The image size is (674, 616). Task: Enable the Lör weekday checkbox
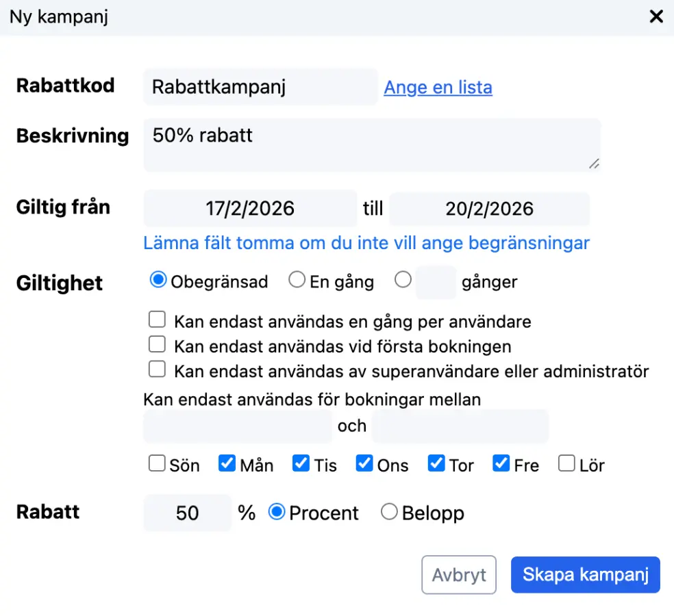click(x=566, y=464)
